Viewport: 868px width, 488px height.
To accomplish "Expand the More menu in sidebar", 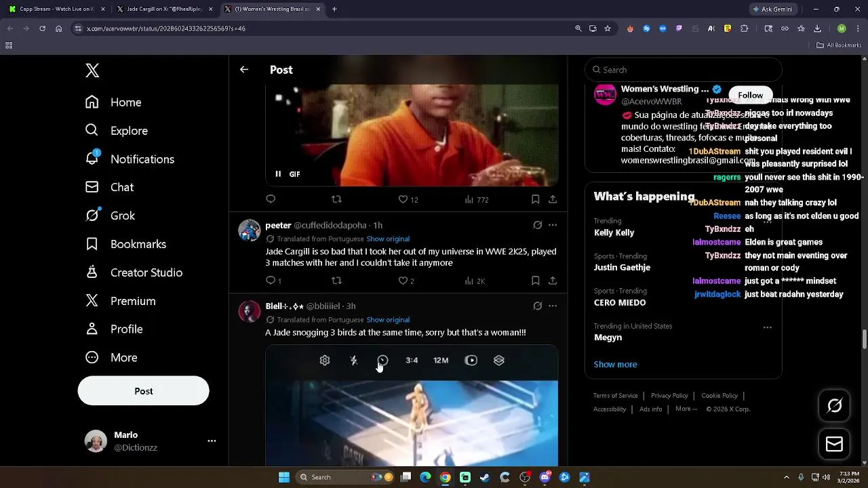I will pos(111,358).
